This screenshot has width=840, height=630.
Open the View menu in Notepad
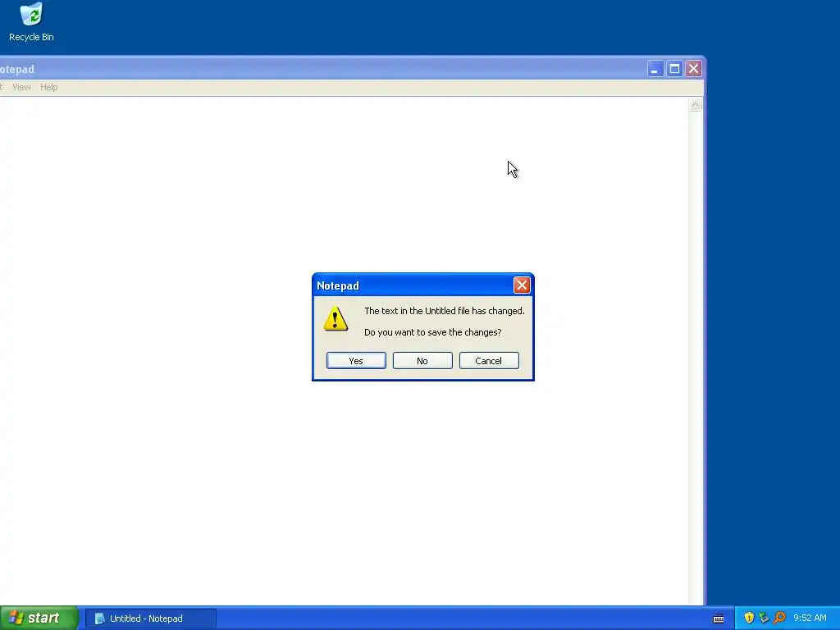click(21, 87)
